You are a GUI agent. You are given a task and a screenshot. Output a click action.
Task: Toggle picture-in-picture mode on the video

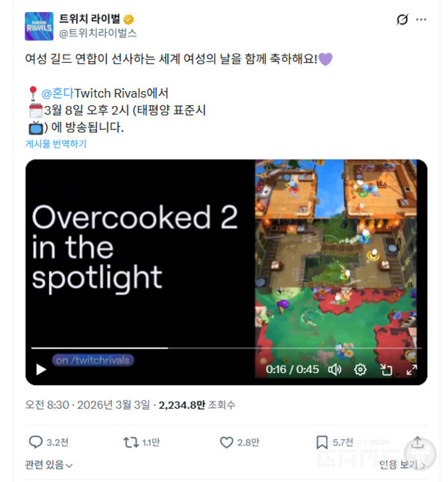(386, 369)
